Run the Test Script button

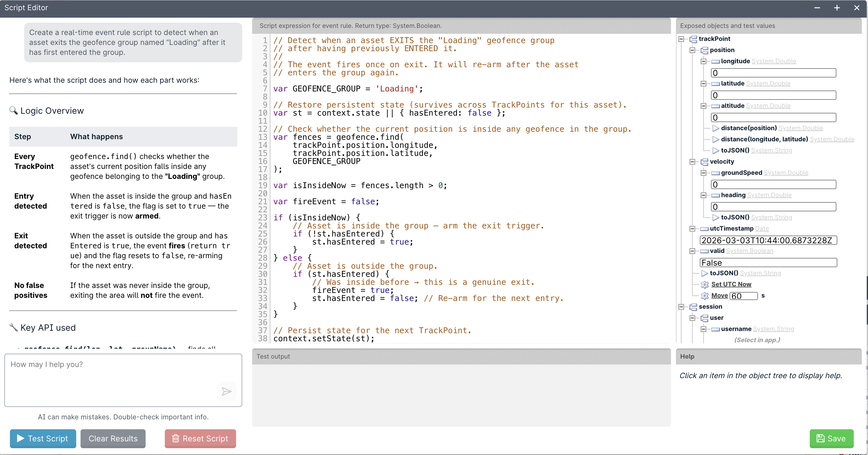(43, 438)
